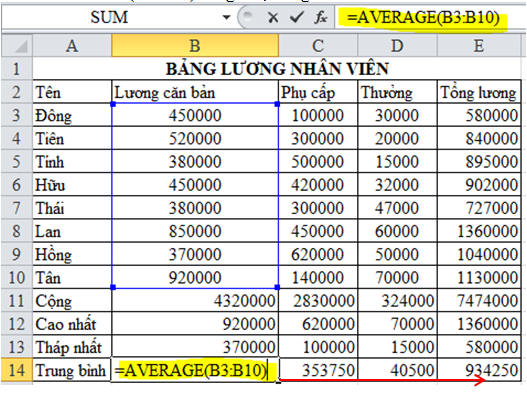Screen dimensions: 527x393
Task: Click Thái's bonus 47000
Action: [x=397, y=208]
